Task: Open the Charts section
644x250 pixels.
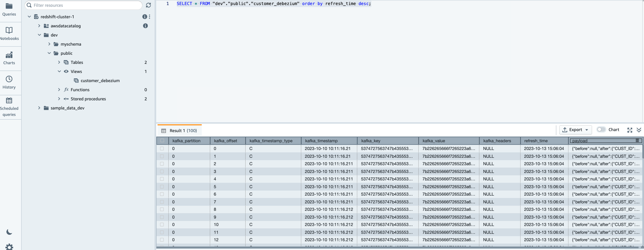Action: [x=9, y=58]
